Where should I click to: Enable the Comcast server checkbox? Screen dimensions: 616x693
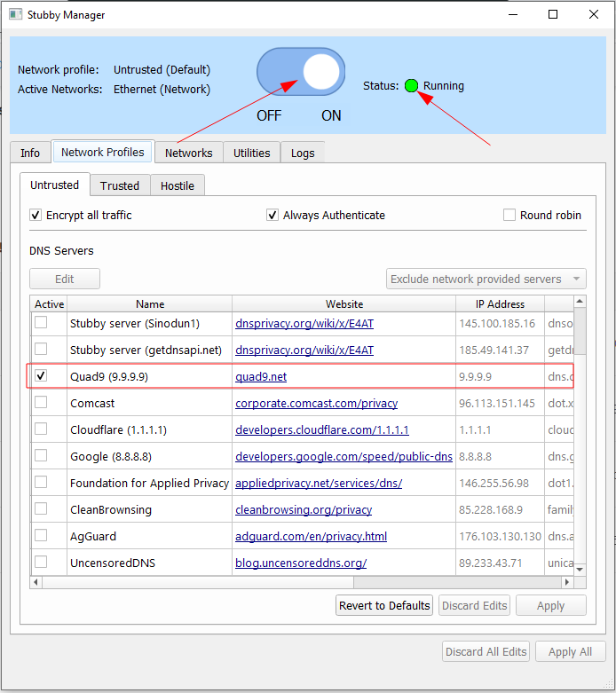(41, 402)
